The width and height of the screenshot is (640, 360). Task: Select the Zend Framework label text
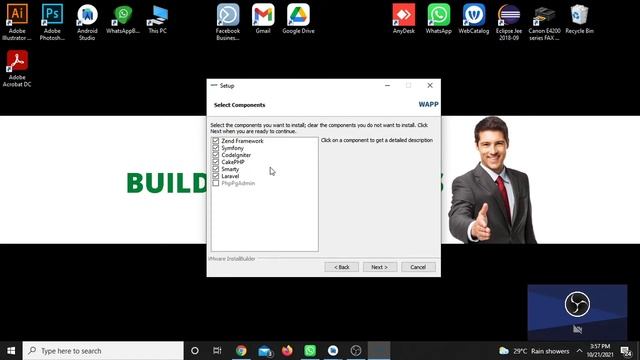click(242, 141)
